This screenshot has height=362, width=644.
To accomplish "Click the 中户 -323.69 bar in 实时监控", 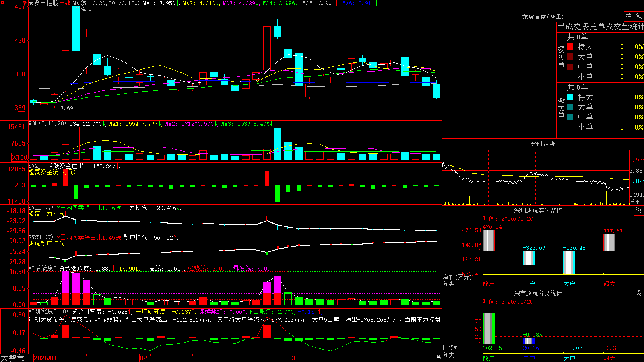I will coord(528,258).
